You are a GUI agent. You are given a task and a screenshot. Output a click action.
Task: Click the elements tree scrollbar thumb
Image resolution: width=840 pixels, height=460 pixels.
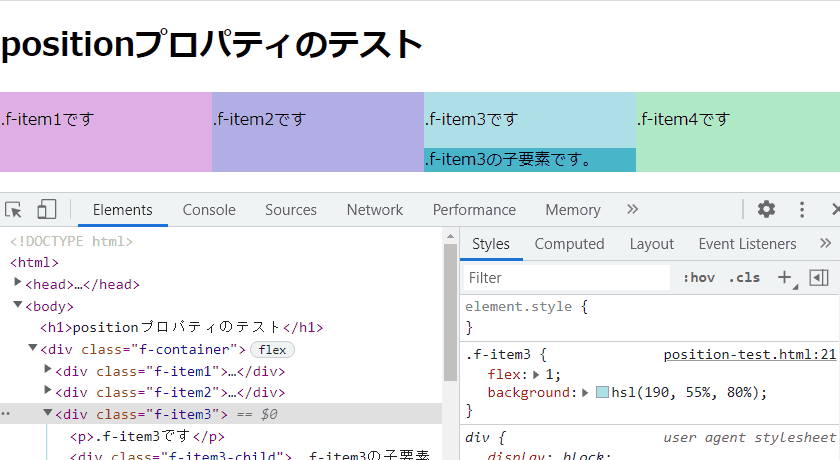click(451, 313)
